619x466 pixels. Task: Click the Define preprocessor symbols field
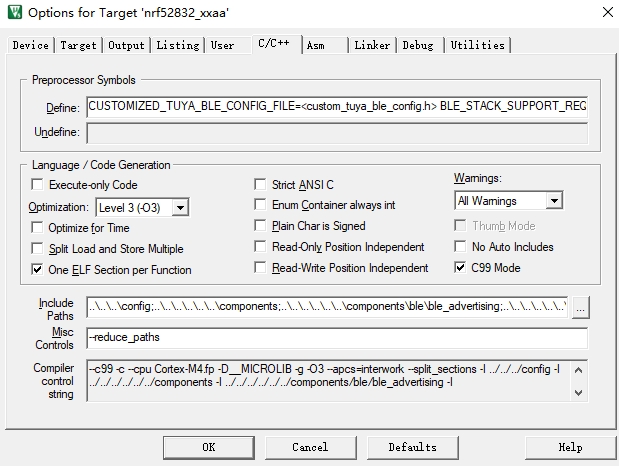337,107
